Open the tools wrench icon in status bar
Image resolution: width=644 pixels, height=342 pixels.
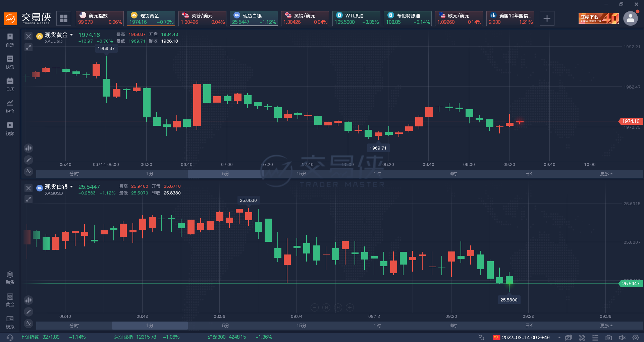[x=582, y=338]
